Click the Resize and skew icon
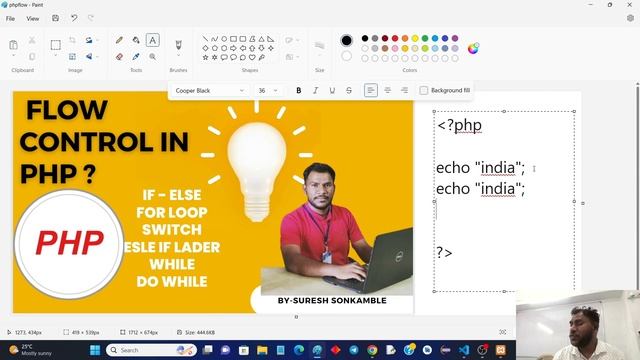The width and height of the screenshot is (640, 360). 72,57
